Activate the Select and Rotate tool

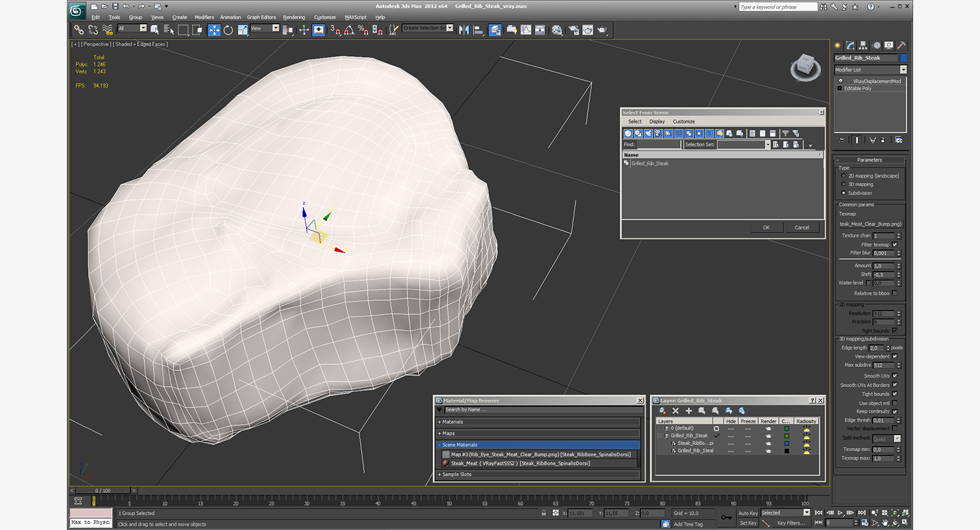(x=228, y=30)
